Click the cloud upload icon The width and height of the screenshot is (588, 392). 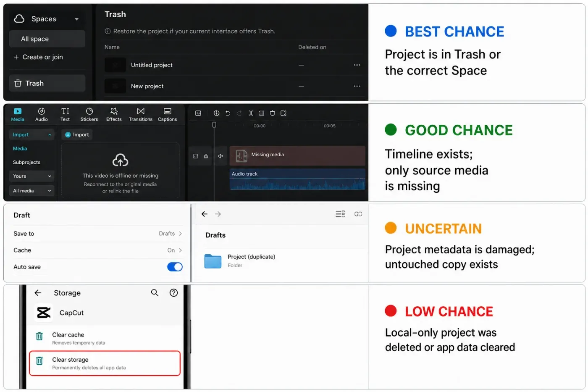[120, 160]
